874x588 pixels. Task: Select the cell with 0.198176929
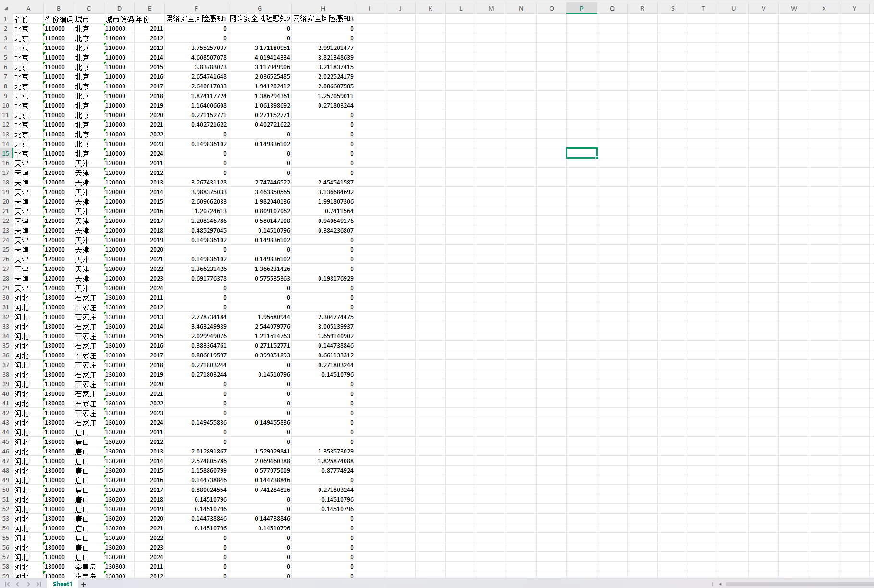tap(323, 278)
